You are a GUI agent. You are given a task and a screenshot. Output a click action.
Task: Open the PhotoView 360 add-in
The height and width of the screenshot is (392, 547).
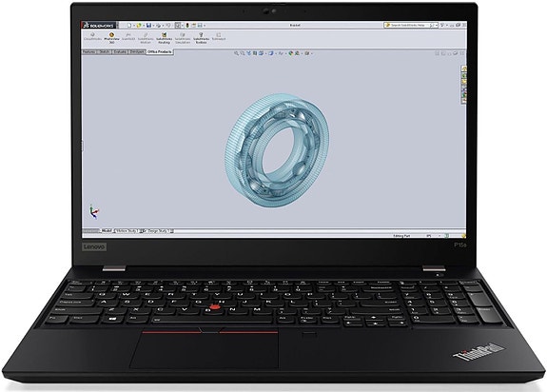click(111, 38)
